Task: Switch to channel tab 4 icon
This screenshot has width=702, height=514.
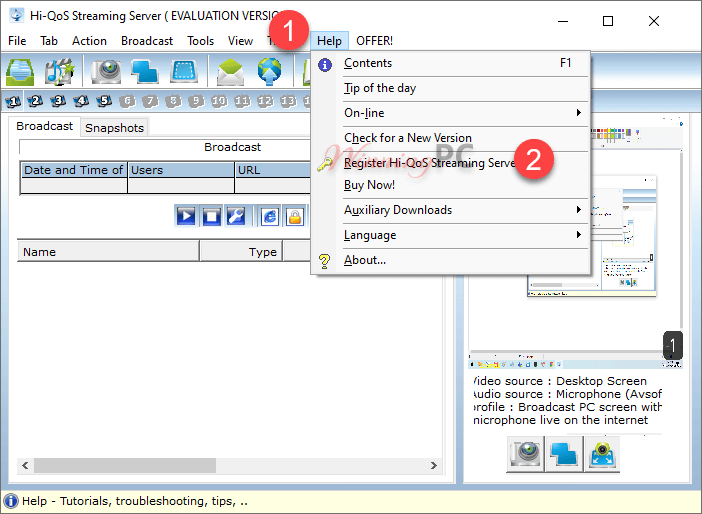Action: pyautogui.click(x=81, y=101)
